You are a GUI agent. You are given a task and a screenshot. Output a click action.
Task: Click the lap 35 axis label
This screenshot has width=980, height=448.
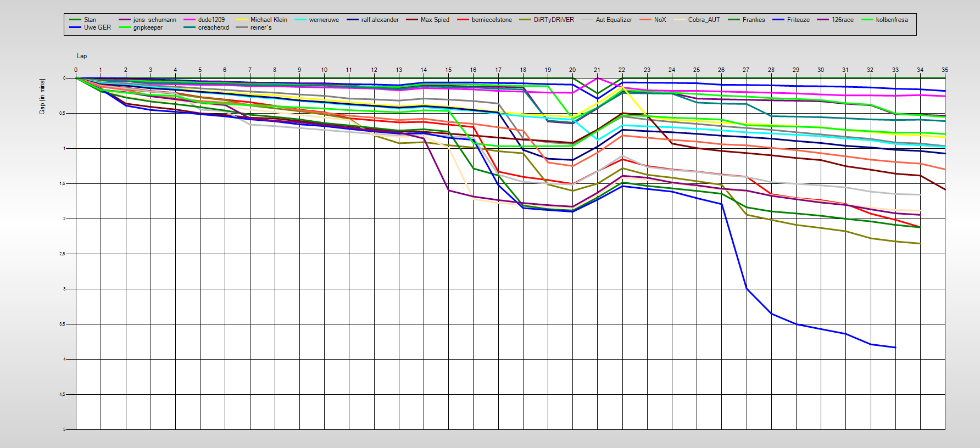pyautogui.click(x=944, y=70)
